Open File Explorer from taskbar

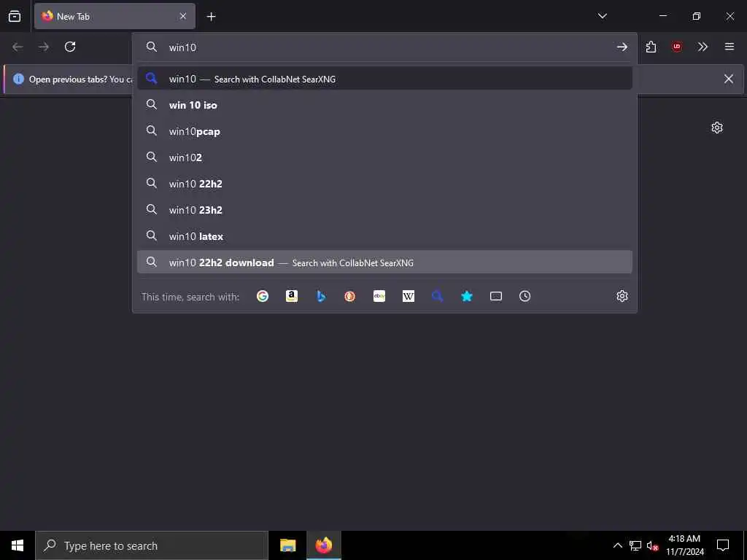coord(287,545)
